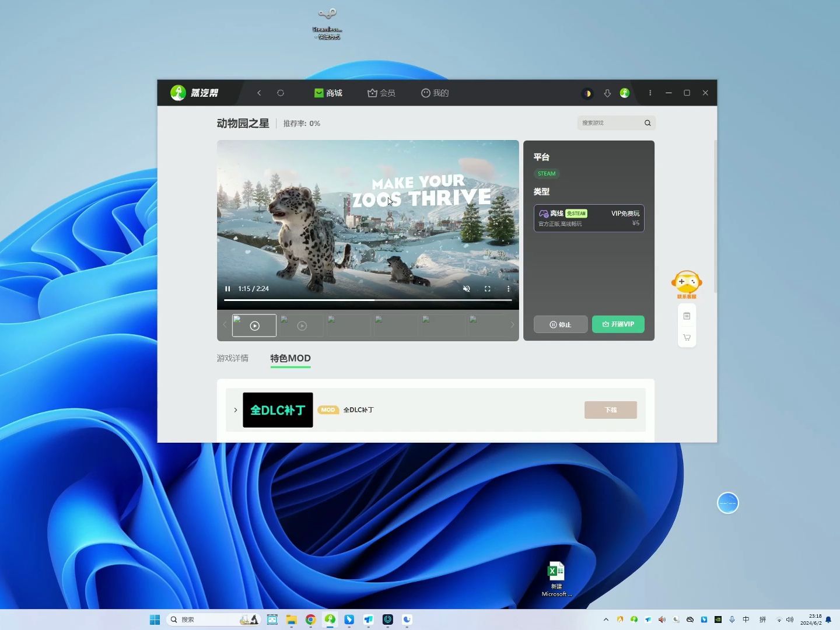
Task: Open the notification bell
Action: [828, 619]
